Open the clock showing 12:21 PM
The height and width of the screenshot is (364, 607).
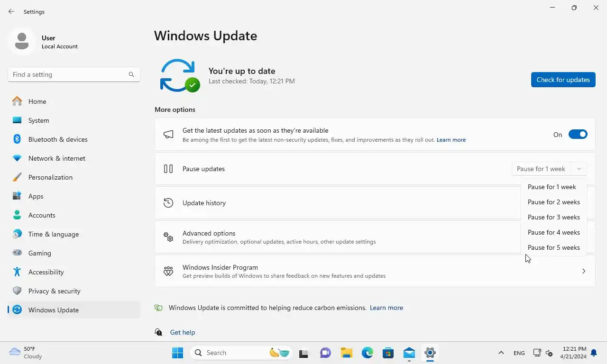573,353
